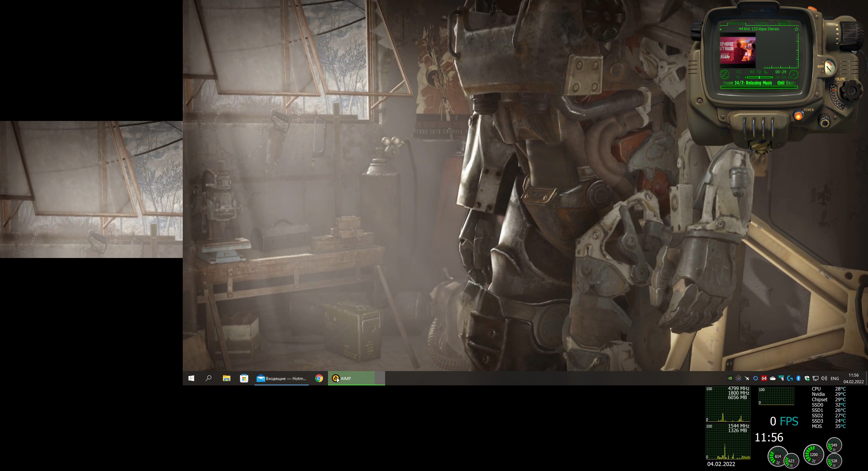Click the 1544 MHz GPU graph widget
This screenshot has height=471, width=868.
coord(728,442)
